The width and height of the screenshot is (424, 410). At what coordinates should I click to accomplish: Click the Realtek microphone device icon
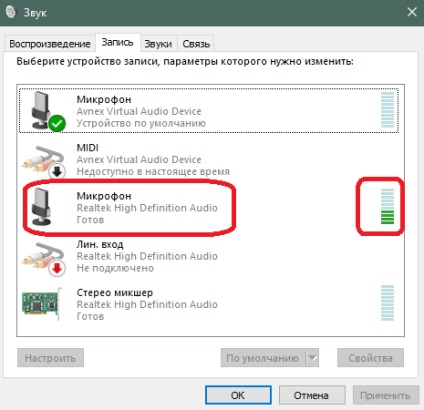click(x=42, y=206)
